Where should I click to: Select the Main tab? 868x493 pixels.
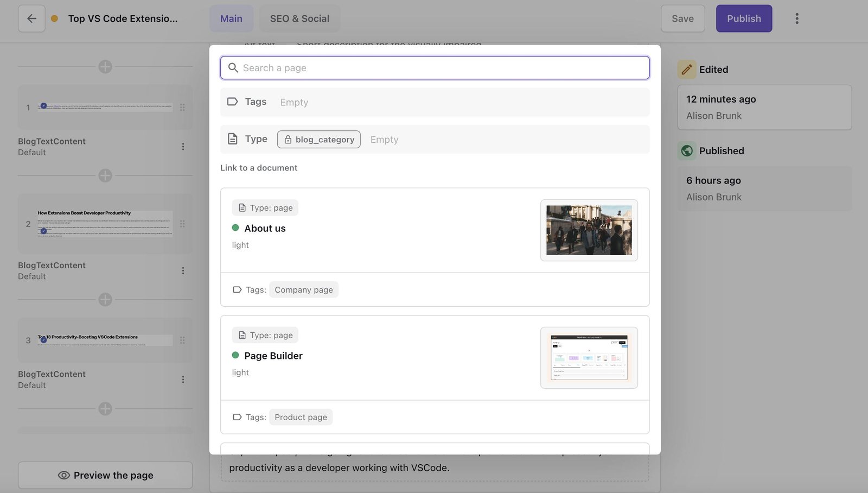pyautogui.click(x=231, y=18)
